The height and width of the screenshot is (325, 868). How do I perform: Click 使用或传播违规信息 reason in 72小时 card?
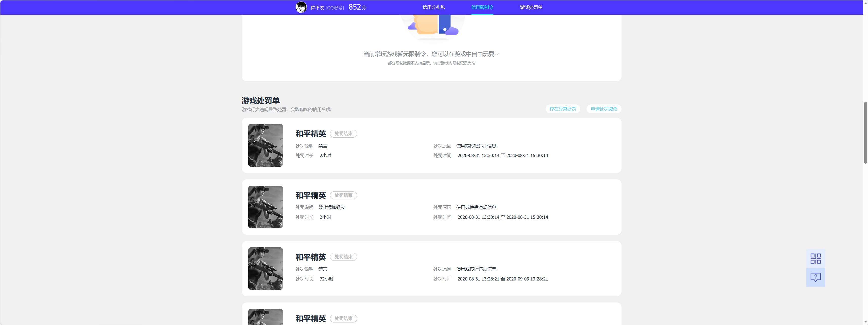point(476,269)
